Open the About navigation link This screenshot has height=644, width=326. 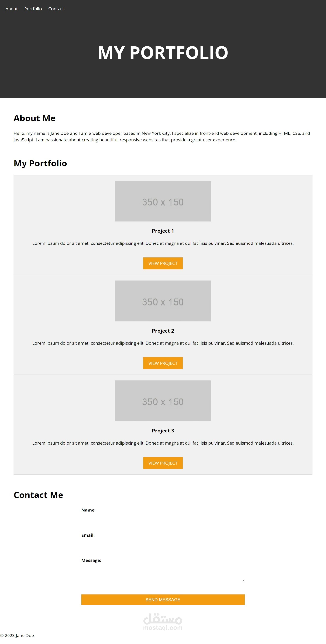11,9
